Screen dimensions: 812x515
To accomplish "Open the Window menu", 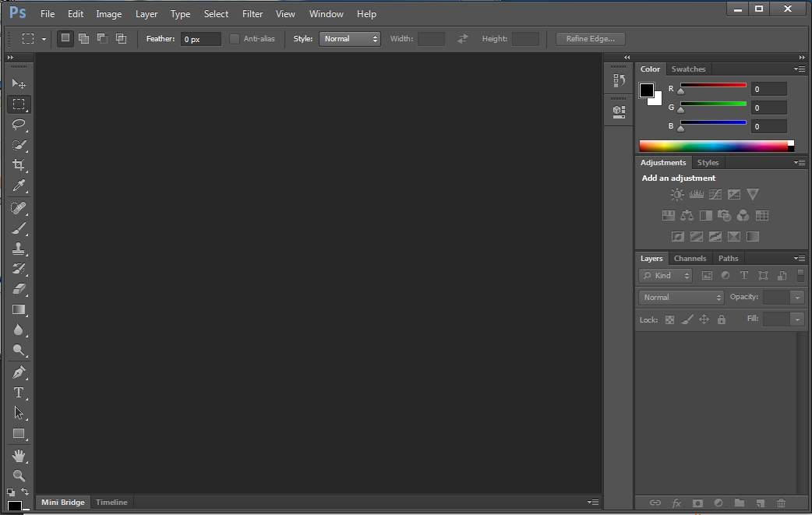I will [327, 14].
